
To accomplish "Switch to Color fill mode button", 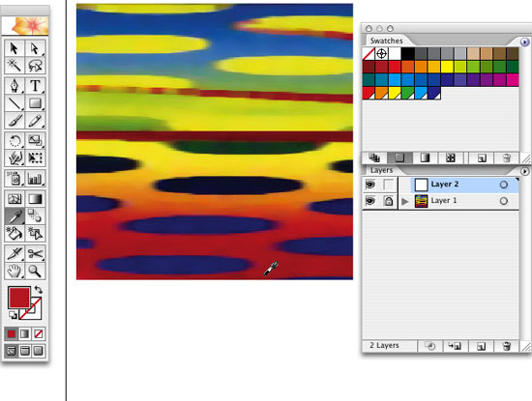I will [12, 334].
